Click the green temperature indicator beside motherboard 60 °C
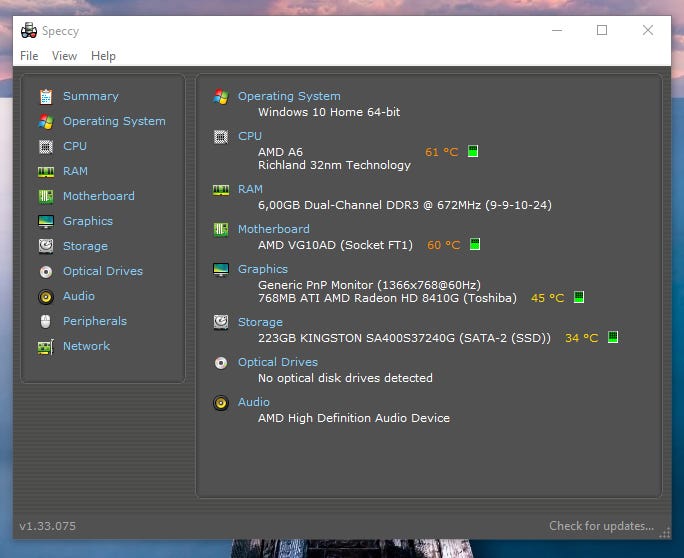Viewport: 684px width, 558px height. (x=475, y=244)
